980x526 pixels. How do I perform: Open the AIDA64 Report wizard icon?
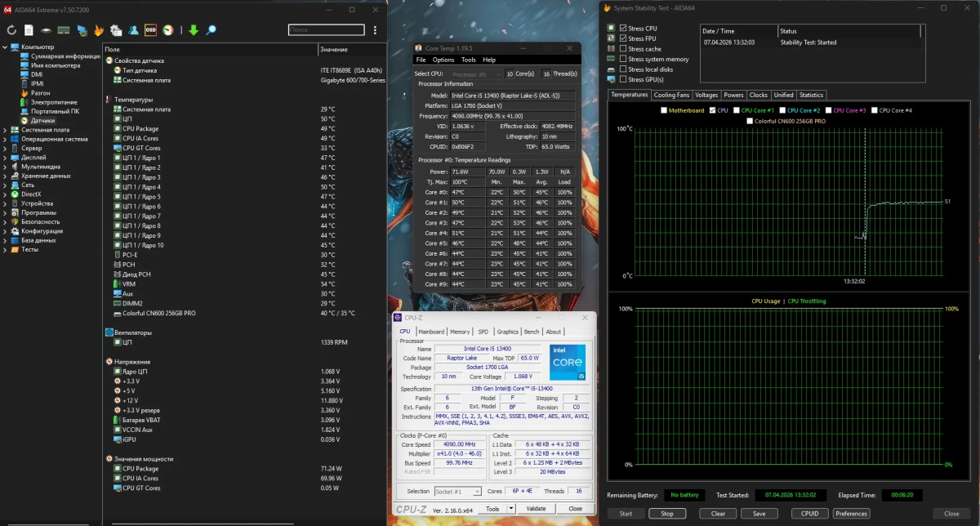(x=29, y=30)
